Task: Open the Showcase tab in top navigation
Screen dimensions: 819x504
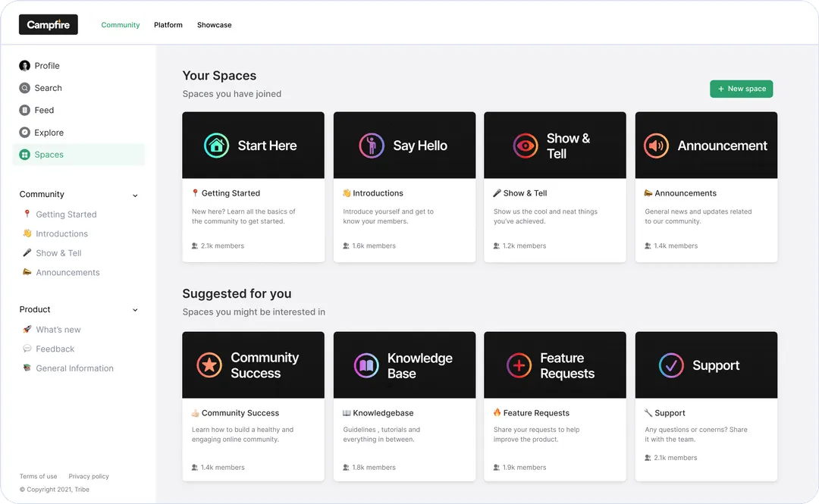Action: 214,24
